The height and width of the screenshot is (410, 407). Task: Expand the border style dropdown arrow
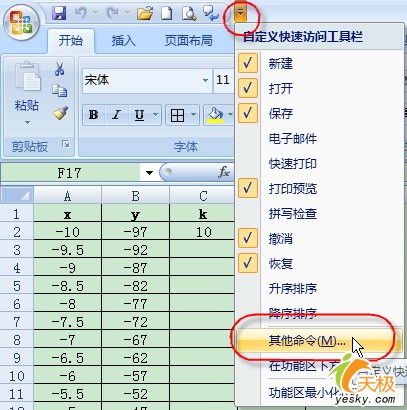(x=194, y=115)
